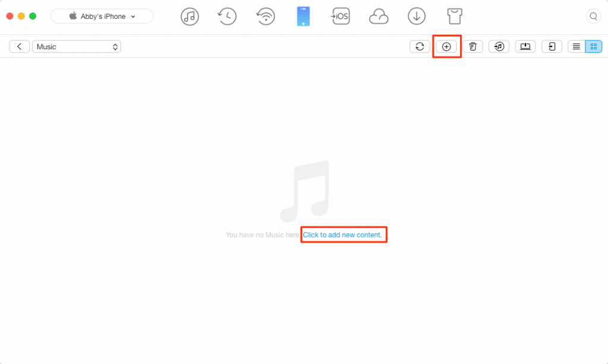The image size is (608, 364).
Task: Click the search magnifier icon
Action: pyautogui.click(x=593, y=16)
